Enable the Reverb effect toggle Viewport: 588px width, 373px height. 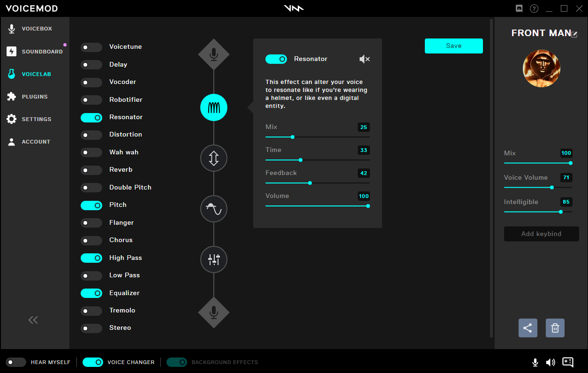click(91, 170)
